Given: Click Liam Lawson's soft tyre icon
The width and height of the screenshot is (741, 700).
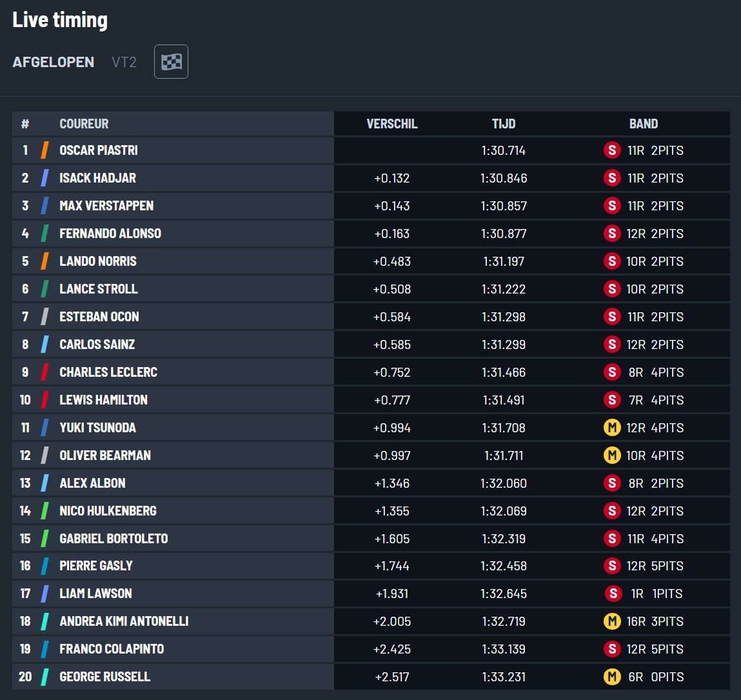Looking at the screenshot, I should pos(613,594).
